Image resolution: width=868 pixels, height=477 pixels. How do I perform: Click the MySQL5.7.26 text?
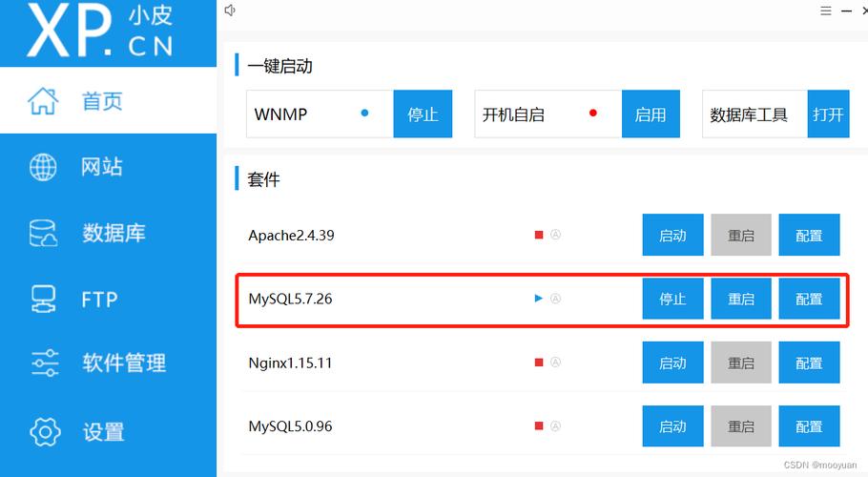click(290, 299)
